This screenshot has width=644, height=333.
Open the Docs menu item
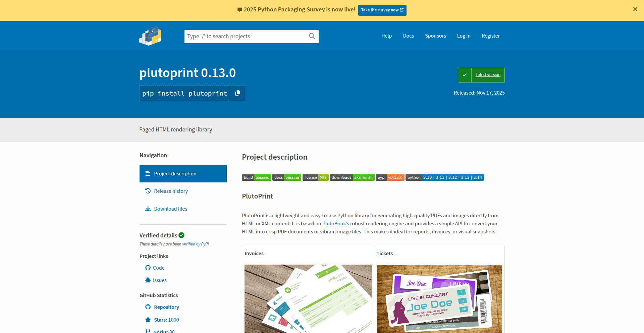click(x=408, y=36)
